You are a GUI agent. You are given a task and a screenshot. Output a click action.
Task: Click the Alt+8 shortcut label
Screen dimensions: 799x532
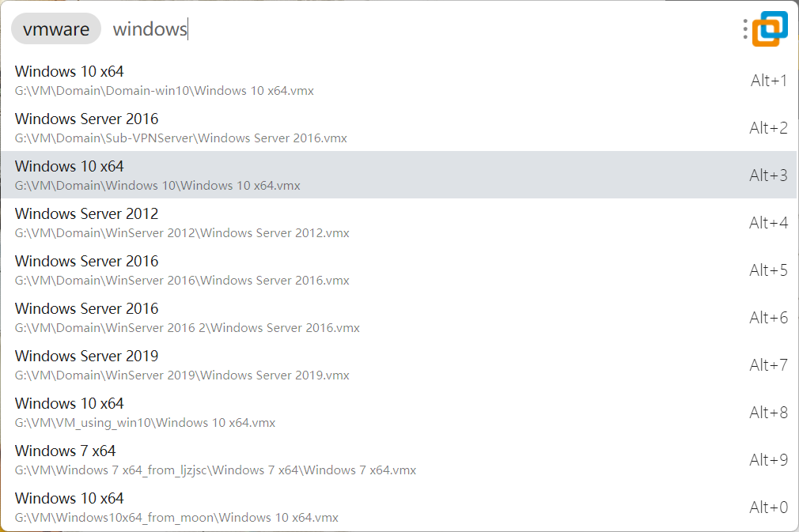click(x=768, y=412)
